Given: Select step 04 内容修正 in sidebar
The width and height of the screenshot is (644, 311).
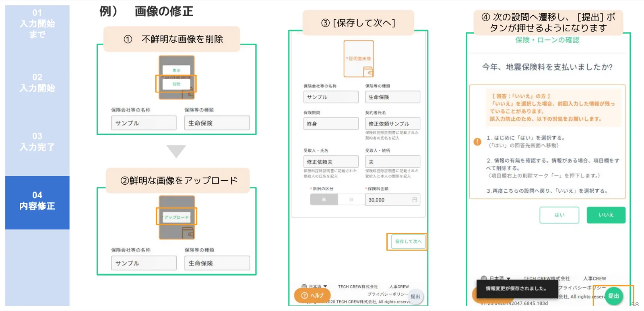Looking at the screenshot, I should coord(37,202).
